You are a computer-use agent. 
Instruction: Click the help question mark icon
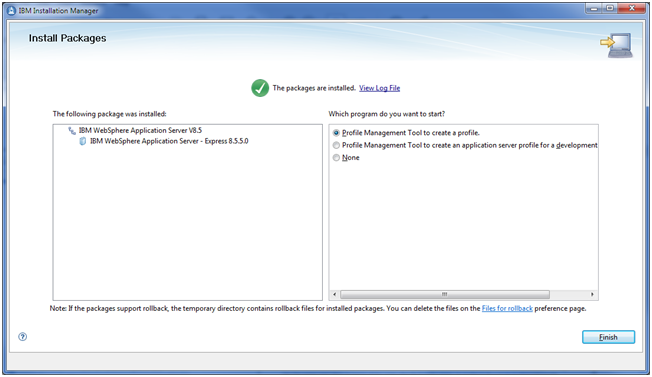pyautogui.click(x=22, y=337)
